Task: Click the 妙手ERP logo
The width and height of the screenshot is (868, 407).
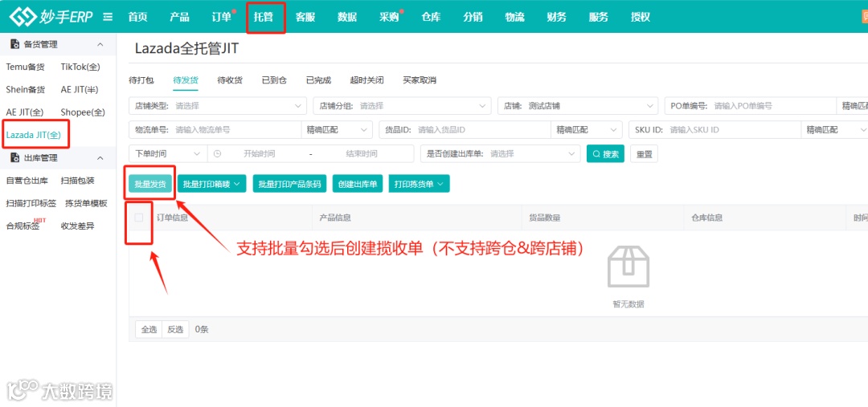Action: pos(51,17)
